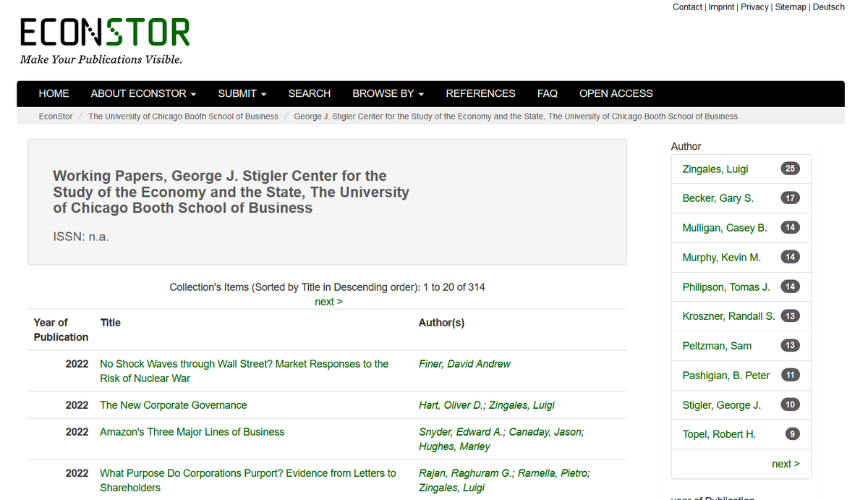868x500 pixels.
Task: Open the Imprint link in header
Action: pos(721,7)
